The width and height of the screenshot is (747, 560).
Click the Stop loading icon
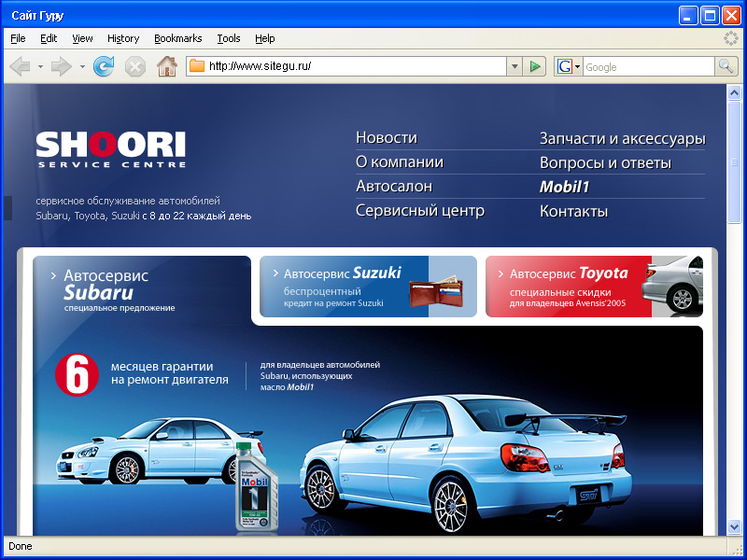(135, 66)
